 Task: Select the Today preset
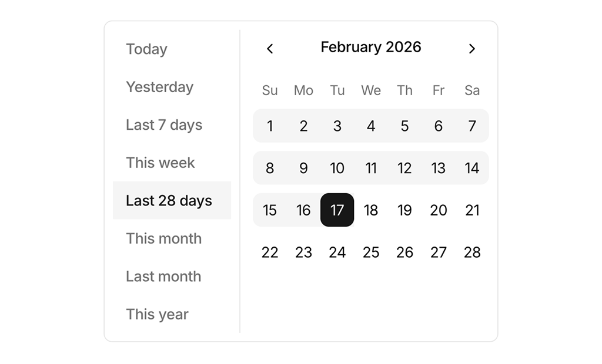146,49
